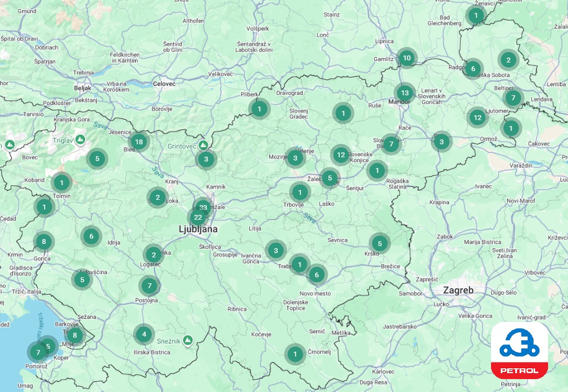Select the 3 cluster near Ptuj
568x392 pixels.
click(x=441, y=142)
